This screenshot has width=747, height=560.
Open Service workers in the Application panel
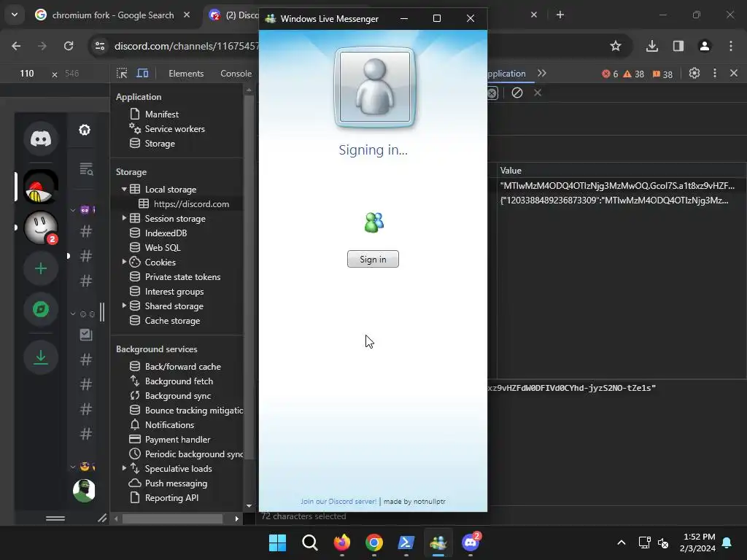click(174, 129)
